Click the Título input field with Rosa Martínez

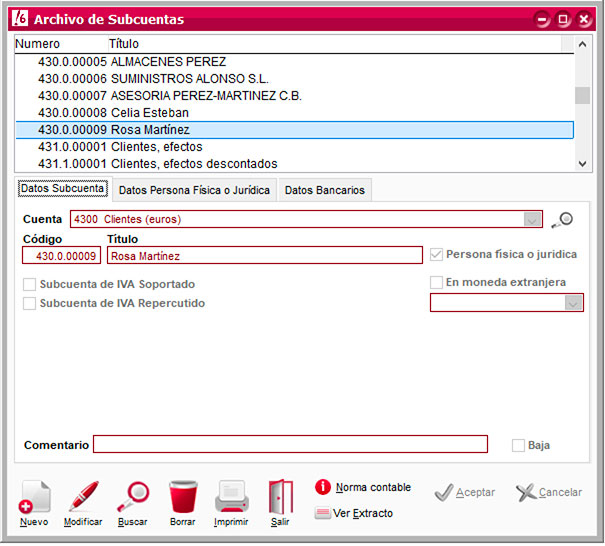pos(265,255)
